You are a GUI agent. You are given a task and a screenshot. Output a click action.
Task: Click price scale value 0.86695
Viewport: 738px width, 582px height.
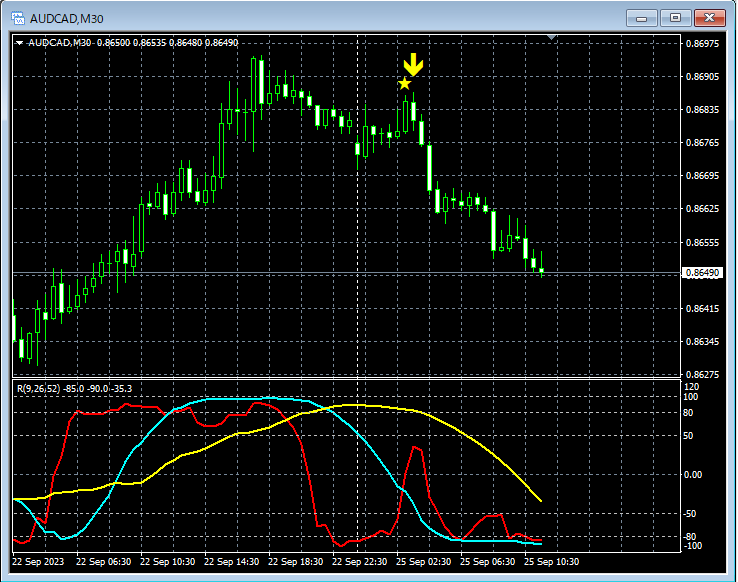[703, 175]
